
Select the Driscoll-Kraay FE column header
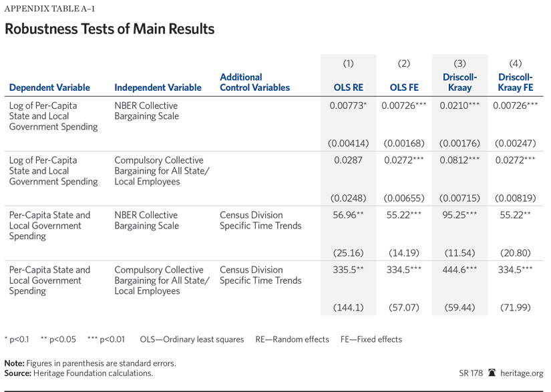coord(515,82)
